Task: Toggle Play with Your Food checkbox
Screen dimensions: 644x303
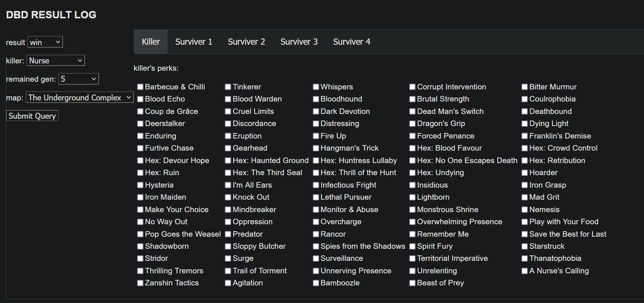Action: (x=524, y=222)
